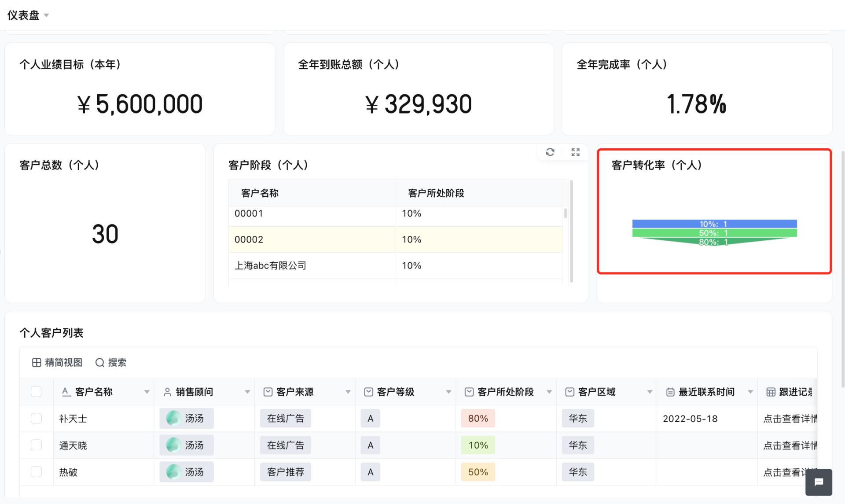Click the 80% stage tag of 补天士
The height and width of the screenshot is (504, 845).
[478, 418]
